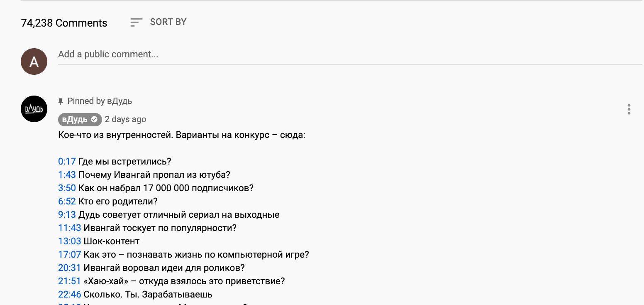This screenshot has height=305, width=644.
Task: Click the 2 days ago timestamp link
Action: click(x=125, y=120)
